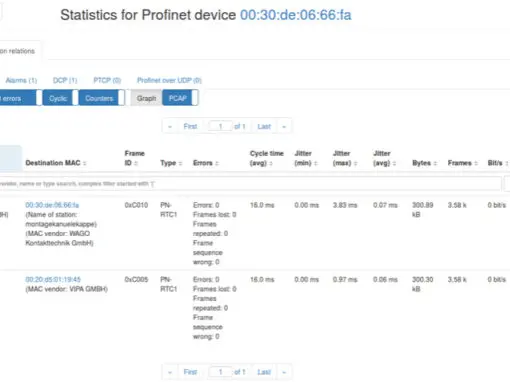The height and width of the screenshot is (382, 510).
Task: Open the Profinet over UDP (0) tab
Action: click(169, 80)
